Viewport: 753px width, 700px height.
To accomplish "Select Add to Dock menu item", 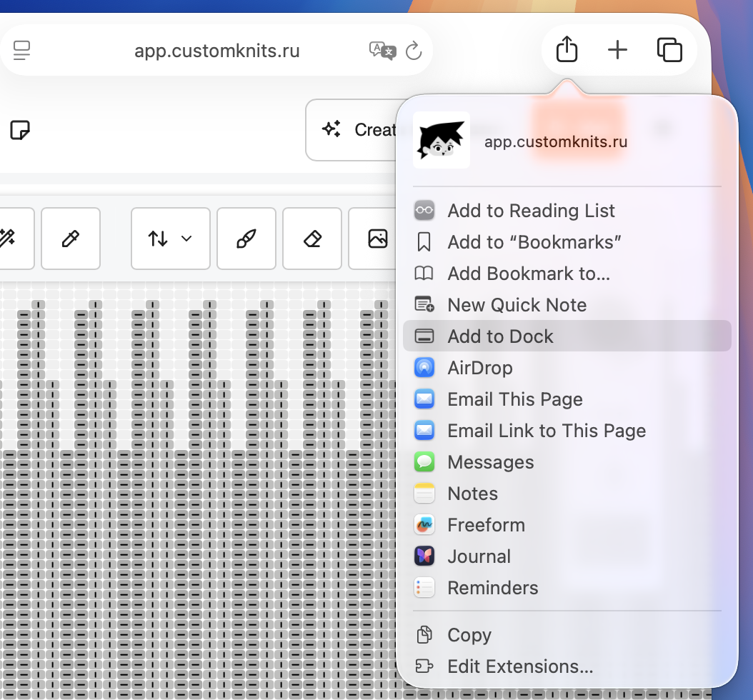I will point(500,336).
